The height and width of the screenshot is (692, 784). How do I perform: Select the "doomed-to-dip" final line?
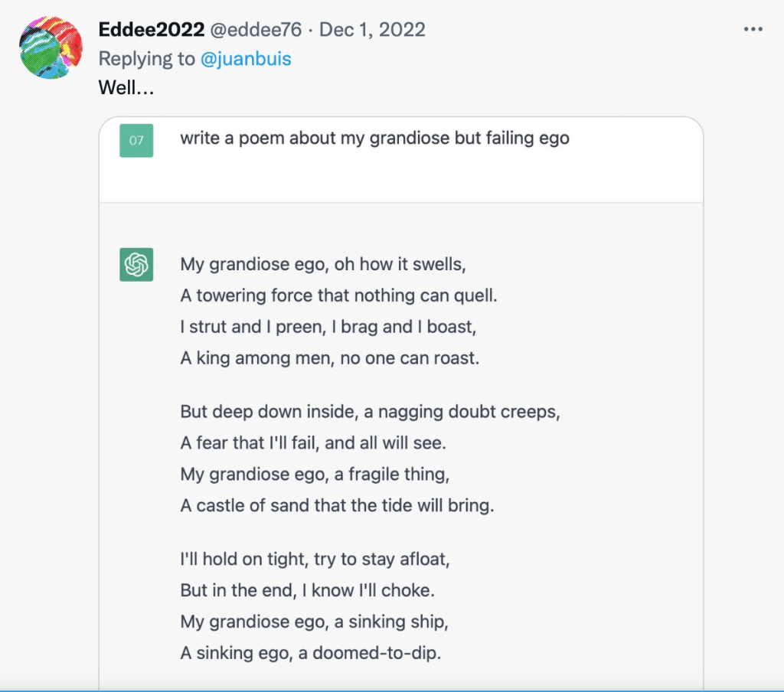pyautogui.click(x=311, y=652)
